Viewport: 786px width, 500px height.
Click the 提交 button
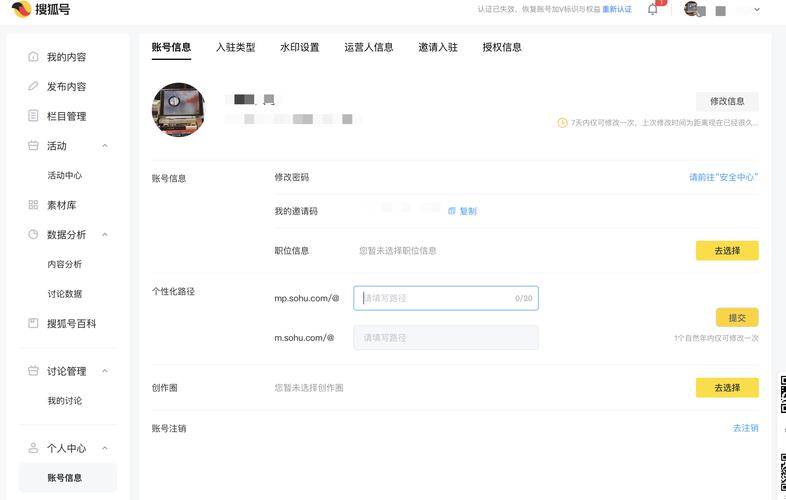click(737, 317)
